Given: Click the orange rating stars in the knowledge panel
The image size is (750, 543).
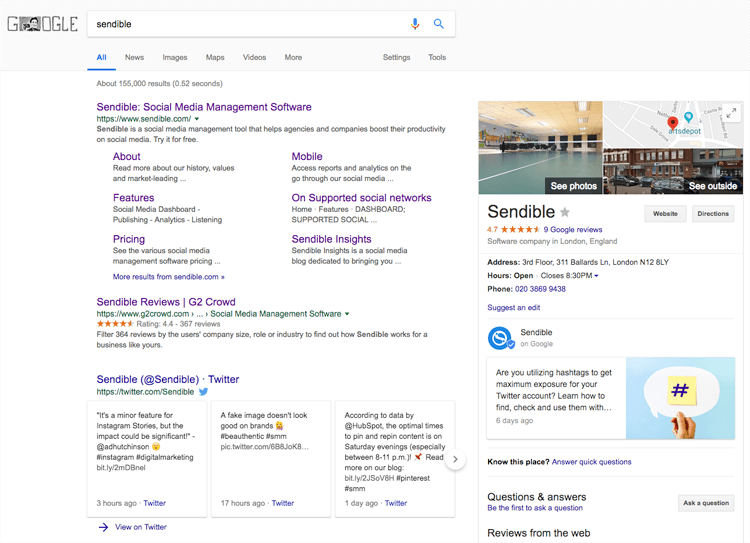Looking at the screenshot, I should point(520,230).
